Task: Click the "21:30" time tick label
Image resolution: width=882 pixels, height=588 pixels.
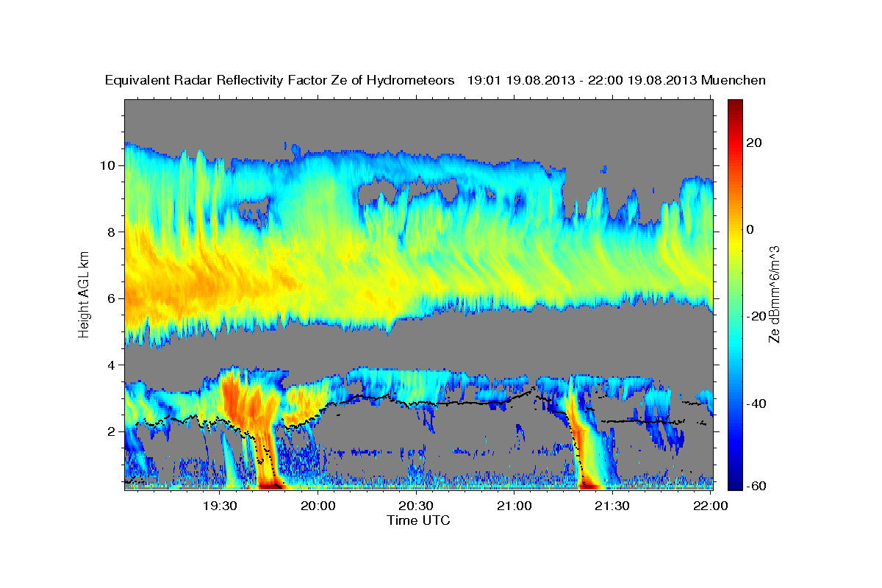Action: pyautogui.click(x=612, y=506)
